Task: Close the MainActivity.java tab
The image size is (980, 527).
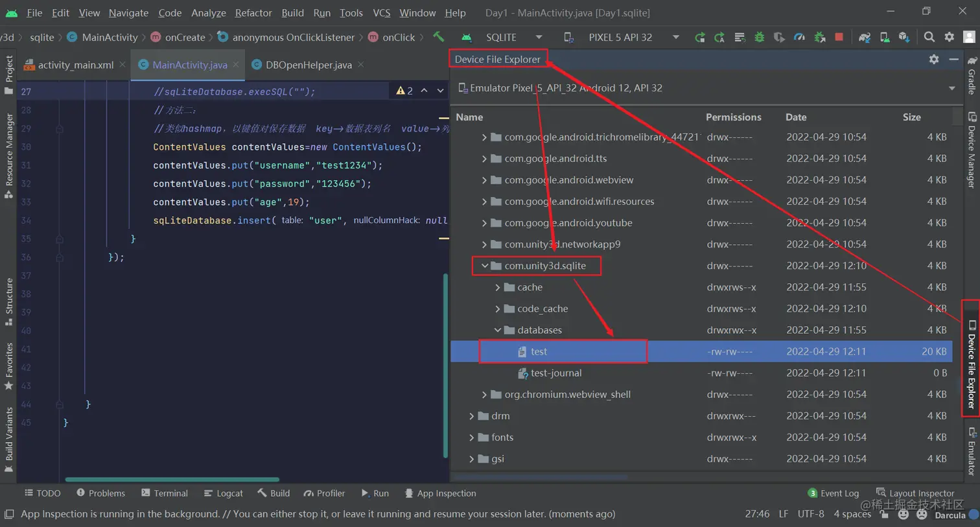Action: (236, 64)
